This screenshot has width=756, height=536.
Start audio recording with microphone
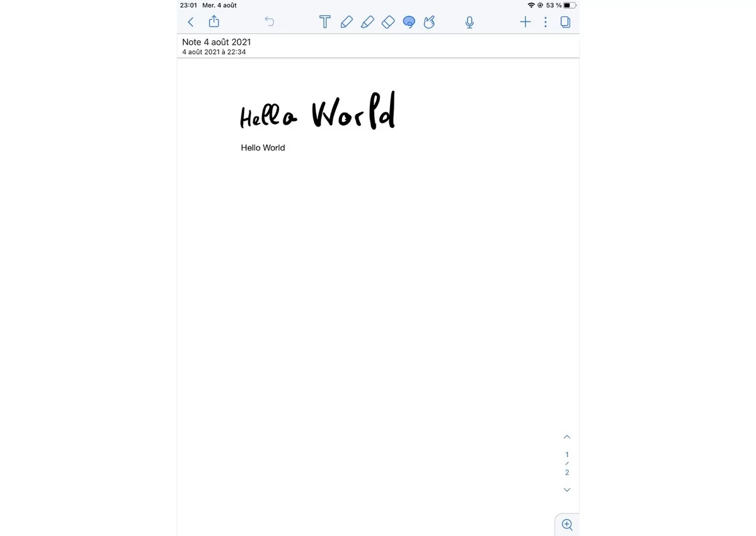point(469,22)
